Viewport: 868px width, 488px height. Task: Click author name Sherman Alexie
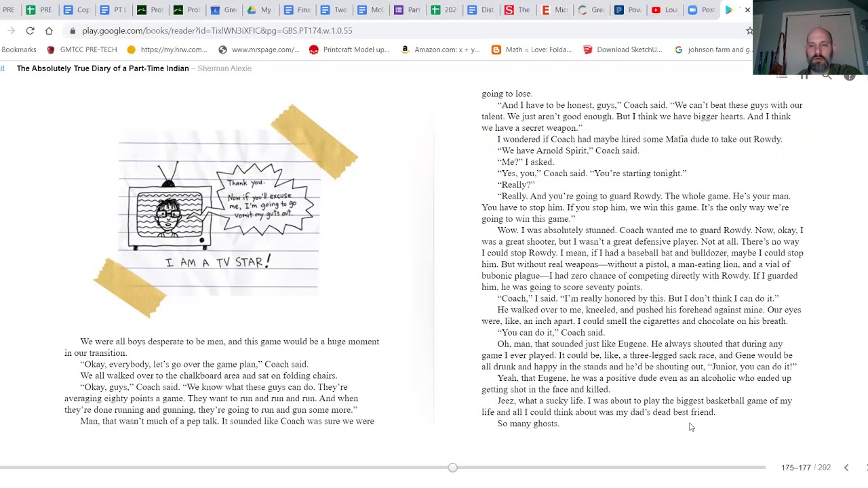click(224, 68)
